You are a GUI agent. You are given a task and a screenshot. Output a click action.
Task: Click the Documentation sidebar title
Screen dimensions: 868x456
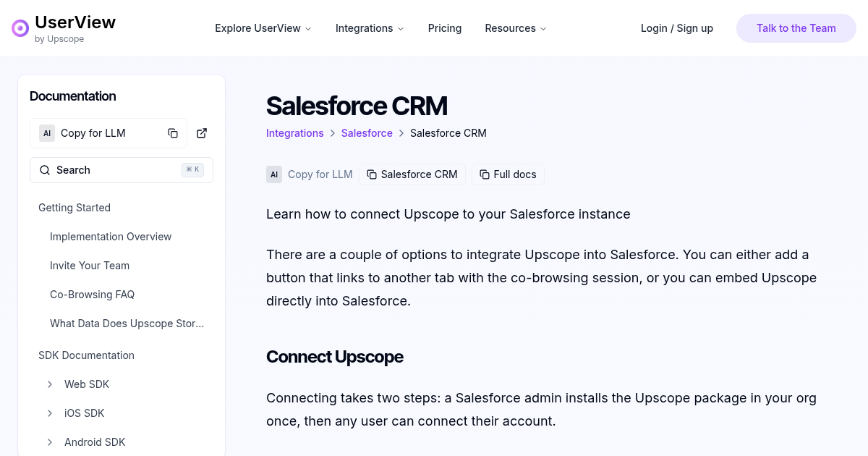tap(73, 96)
